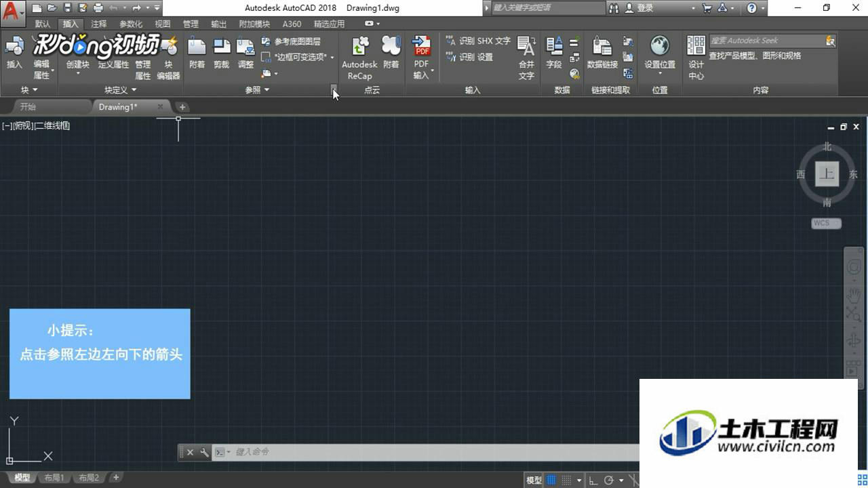The height and width of the screenshot is (488, 868).
Task: Switch to the 管理 ribbon tab
Action: point(191,24)
